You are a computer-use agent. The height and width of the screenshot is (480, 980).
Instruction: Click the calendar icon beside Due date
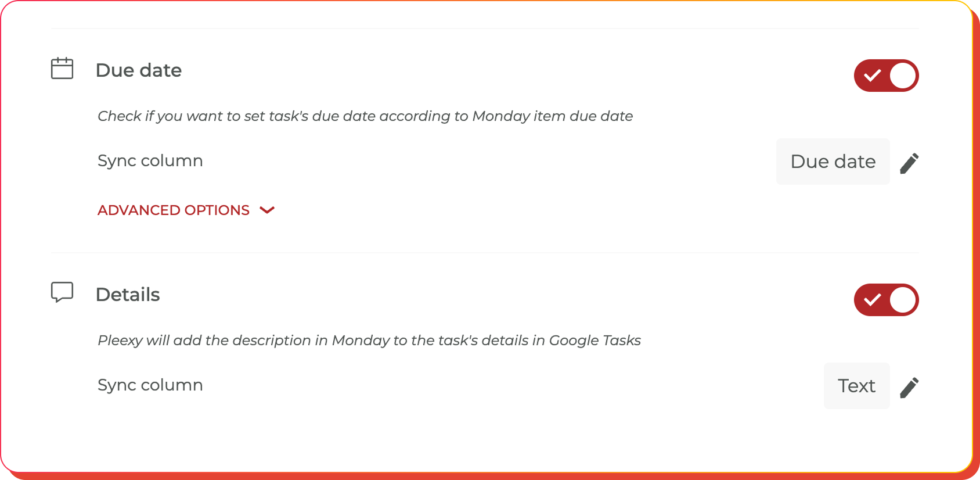tap(62, 68)
